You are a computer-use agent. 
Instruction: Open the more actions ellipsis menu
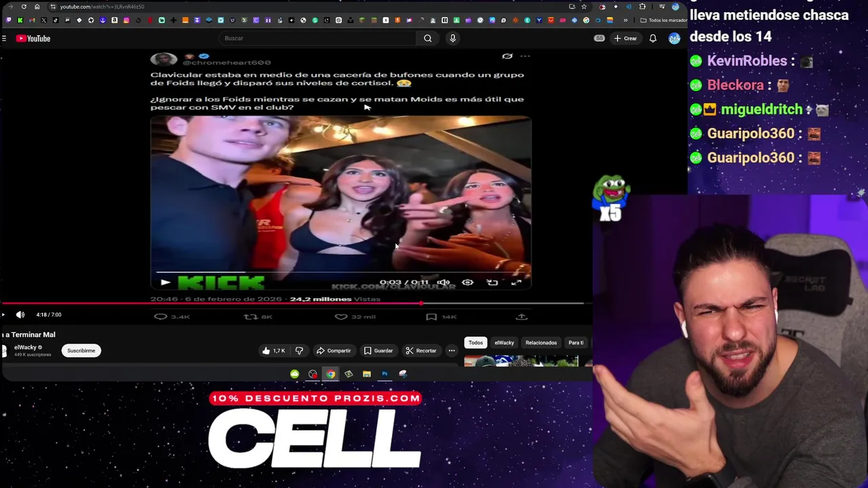coord(452,350)
